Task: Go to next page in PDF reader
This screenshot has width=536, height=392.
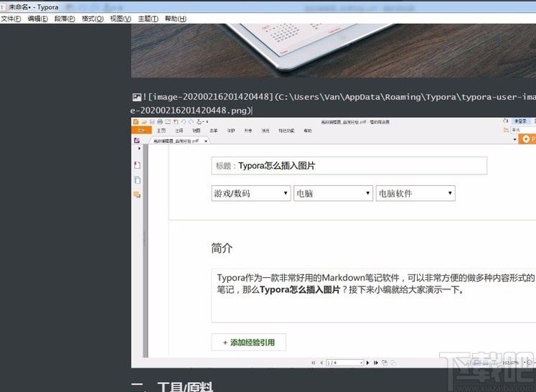Action: tap(368, 363)
